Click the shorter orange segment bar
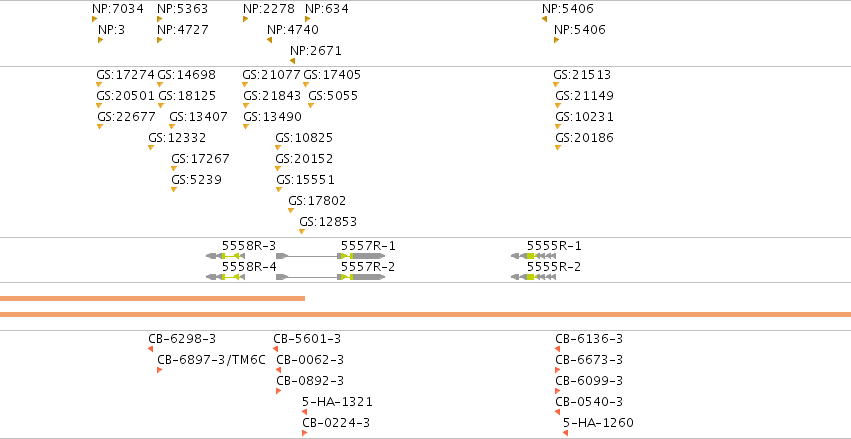 [x=153, y=298]
